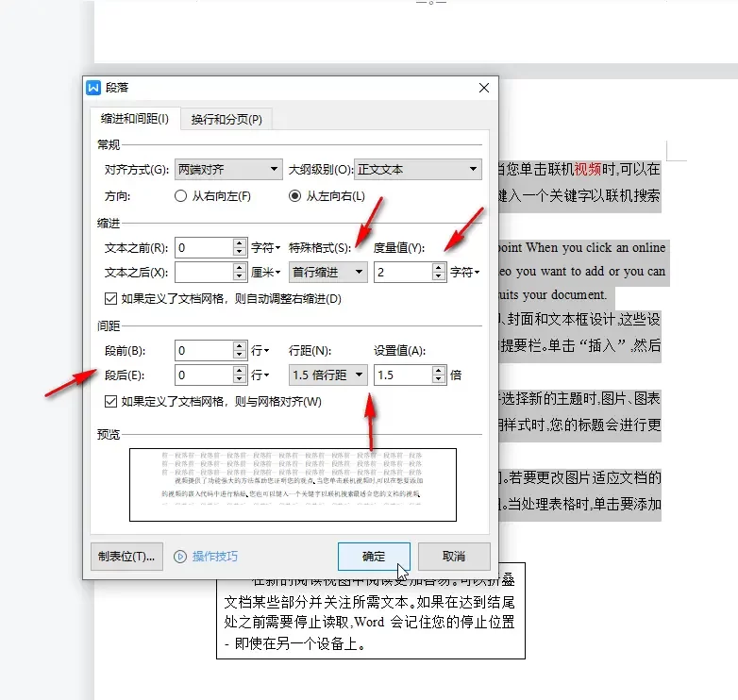This screenshot has width=738, height=700.
Task: Open 大纲级别 dropdown showing 正文文本
Action: coord(418,170)
